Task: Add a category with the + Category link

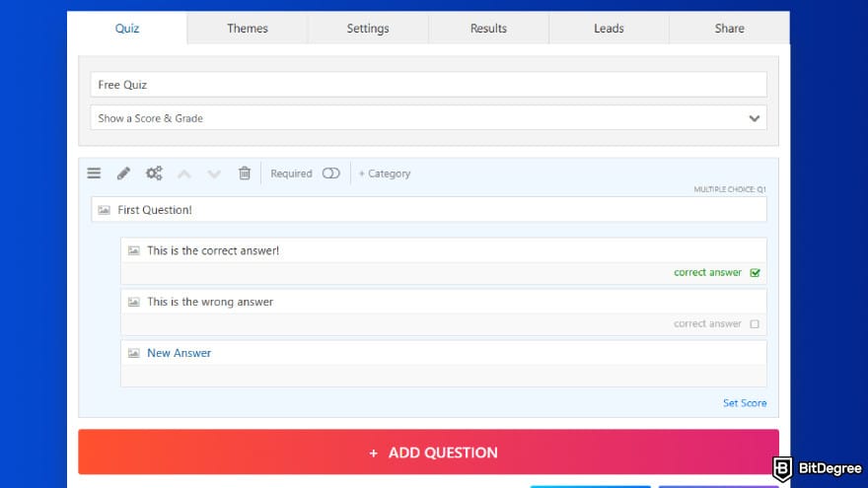Action: [384, 174]
